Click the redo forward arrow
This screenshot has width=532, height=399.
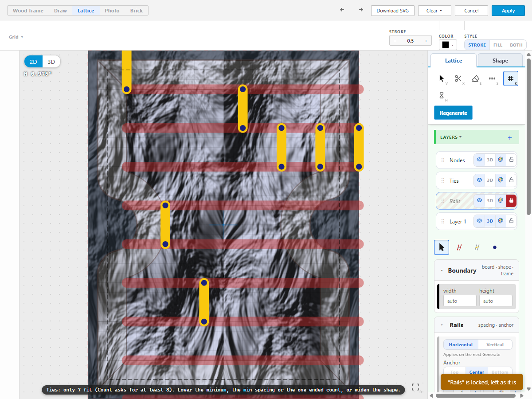coord(361,10)
